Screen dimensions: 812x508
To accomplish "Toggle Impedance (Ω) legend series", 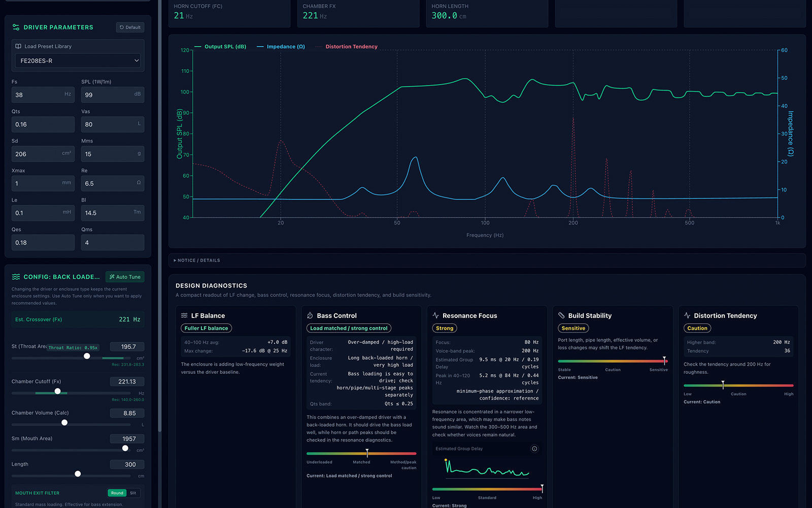I will click(x=281, y=47).
